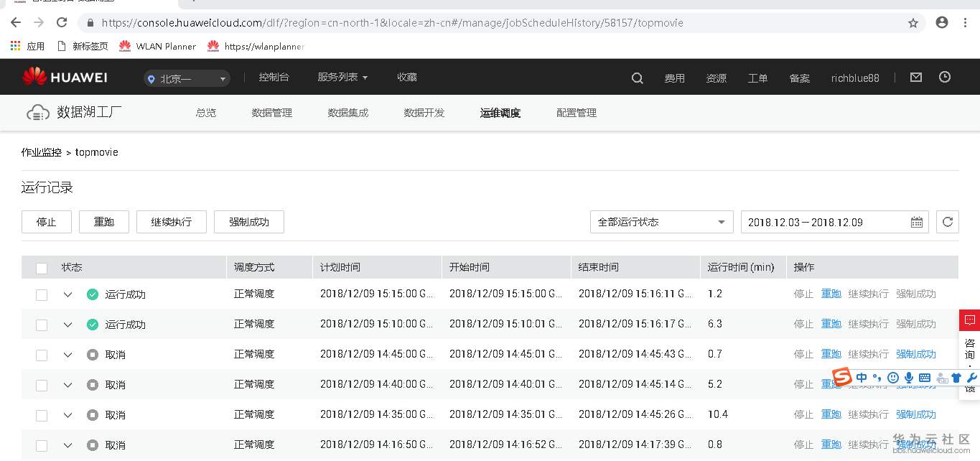Tick the checkbox for the 14:45:00 run
This screenshot has width=980, height=461.
tap(42, 355)
